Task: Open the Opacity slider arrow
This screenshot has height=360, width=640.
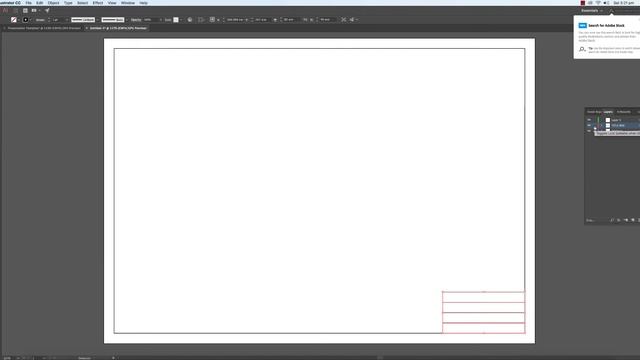Action: pyautogui.click(x=160, y=20)
